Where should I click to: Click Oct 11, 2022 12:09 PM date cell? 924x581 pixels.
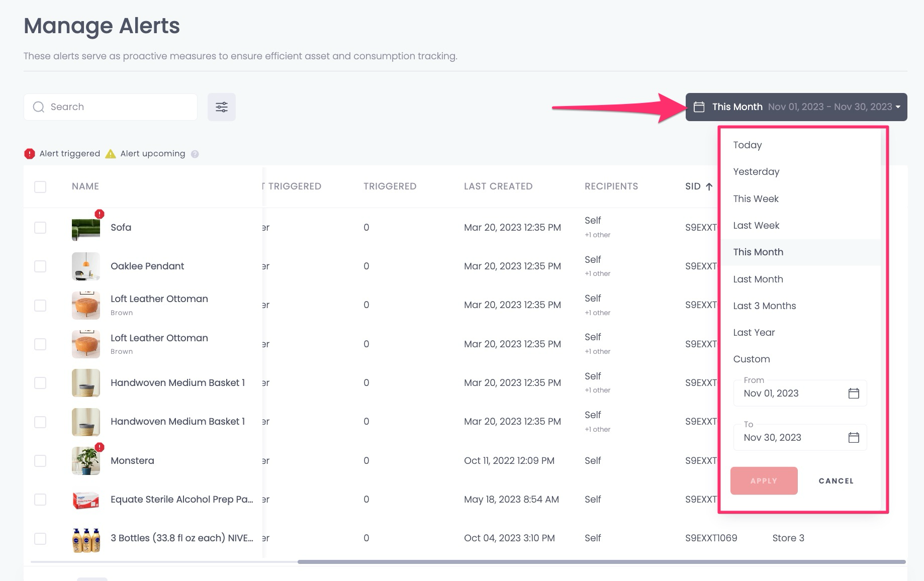[509, 461]
